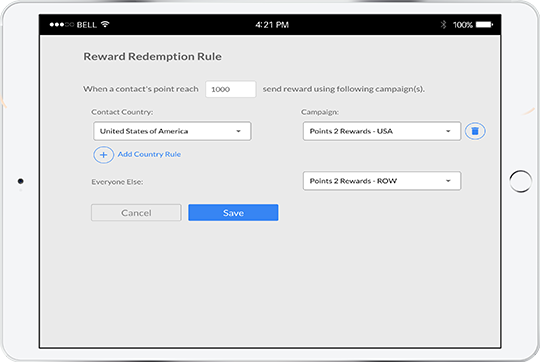
Task: Save the reward redemption rule
Action: 233,213
